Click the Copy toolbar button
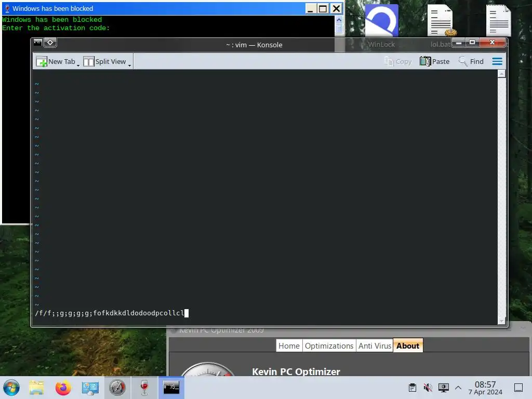 pos(397,61)
